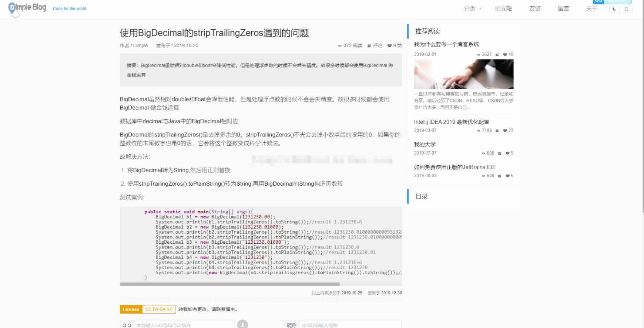Viewport: 644px width, 328px height.
Task: Click the date 2019-03-07 in sidebar
Action: tap(425, 131)
